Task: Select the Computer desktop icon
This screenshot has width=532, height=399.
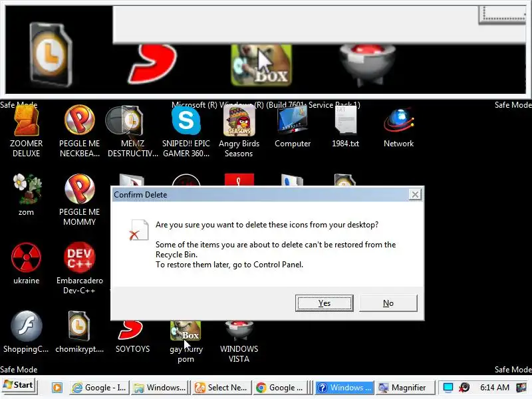Action: 293,126
